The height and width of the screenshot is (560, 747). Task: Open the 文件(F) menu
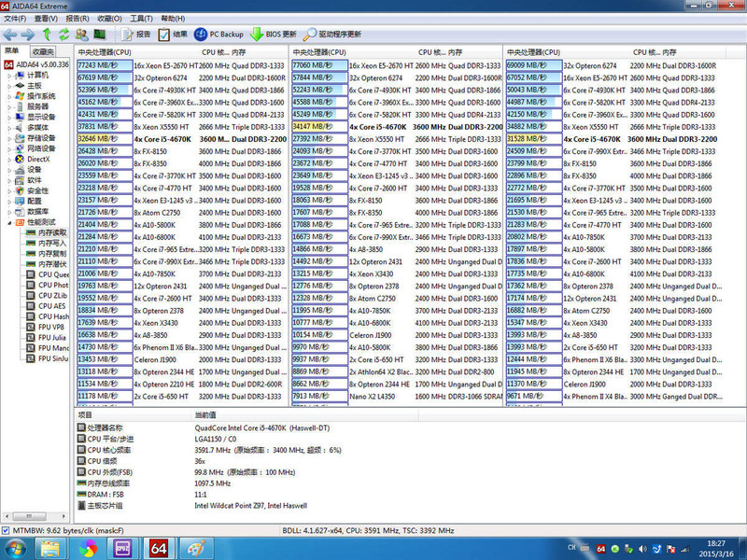(x=18, y=18)
